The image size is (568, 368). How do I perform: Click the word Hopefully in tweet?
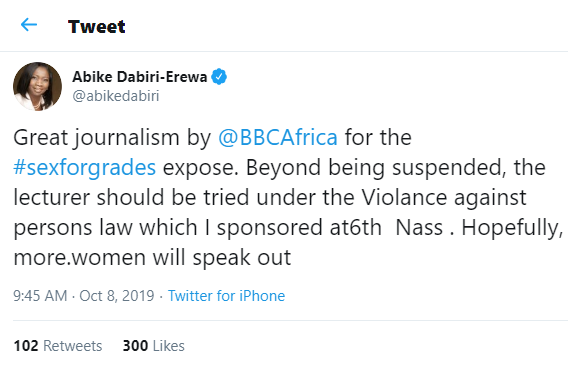click(x=512, y=228)
